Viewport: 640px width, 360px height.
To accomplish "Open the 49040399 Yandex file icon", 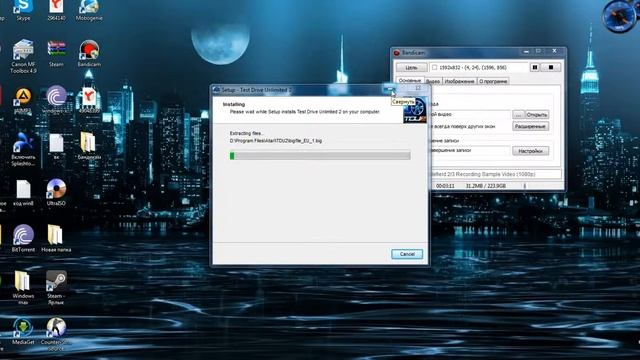I will (89, 100).
